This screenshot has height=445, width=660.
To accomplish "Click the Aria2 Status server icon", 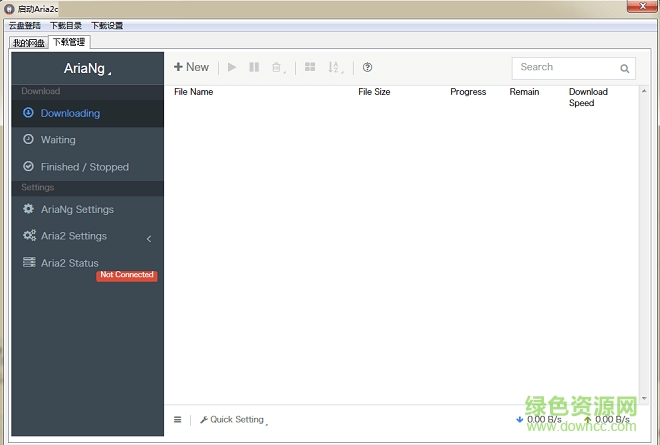I will (29, 262).
